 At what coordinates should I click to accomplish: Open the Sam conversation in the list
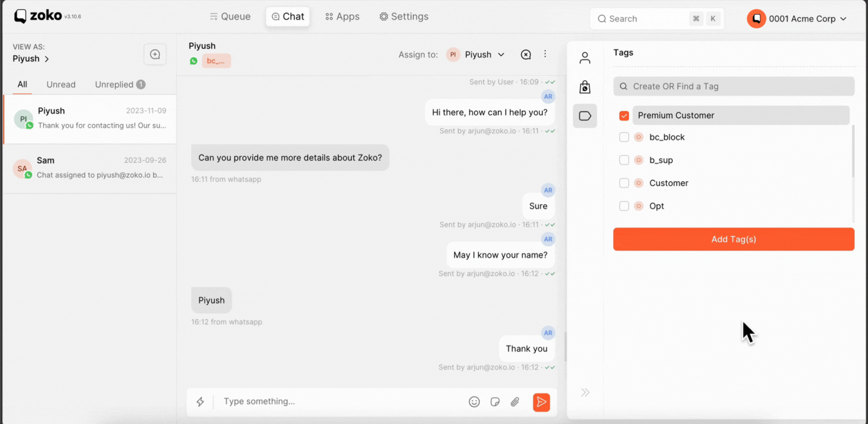point(90,169)
